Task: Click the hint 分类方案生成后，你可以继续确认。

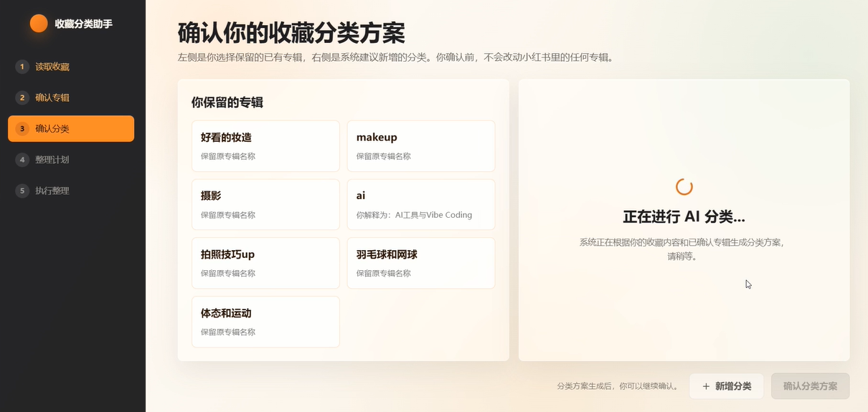Action: (x=618, y=386)
